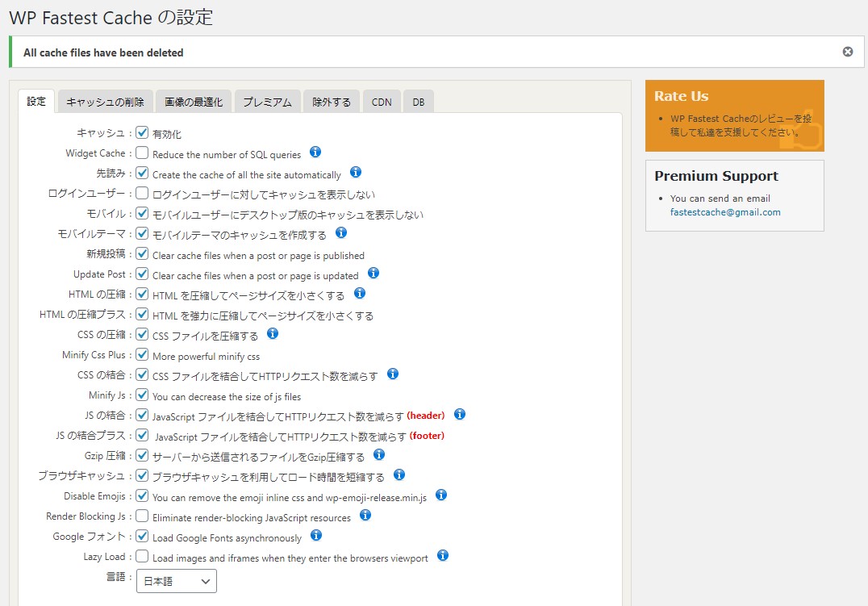Enable Widget Cache checkbox

click(x=142, y=153)
